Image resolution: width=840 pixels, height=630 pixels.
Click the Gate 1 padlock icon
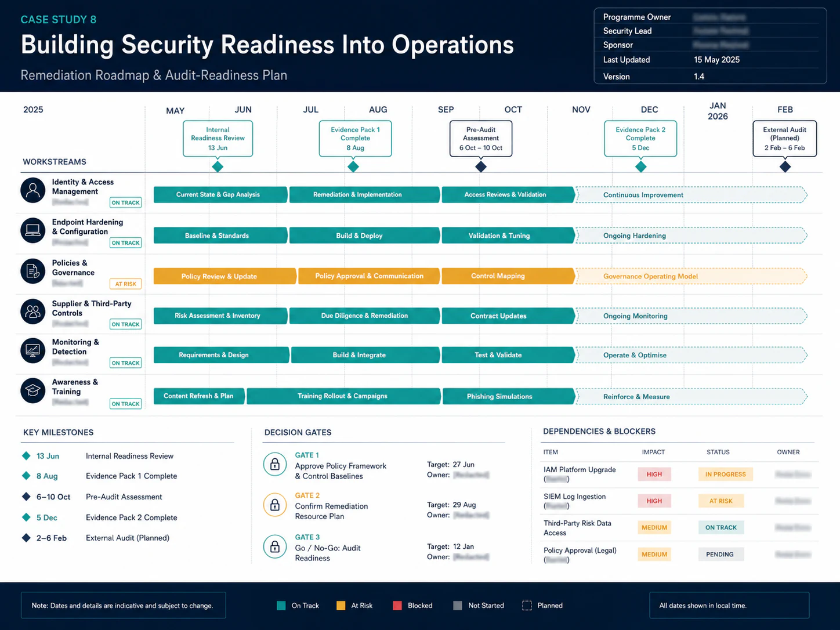click(x=275, y=464)
